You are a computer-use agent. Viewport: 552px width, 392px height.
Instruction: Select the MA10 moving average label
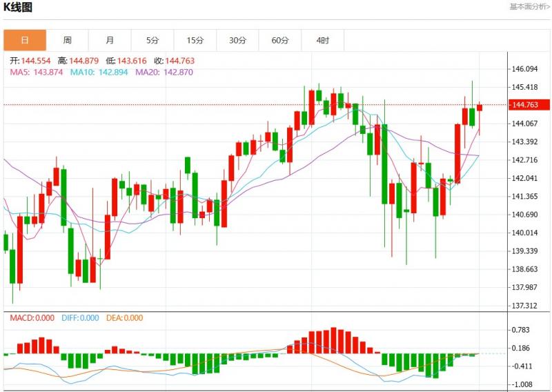click(x=99, y=72)
